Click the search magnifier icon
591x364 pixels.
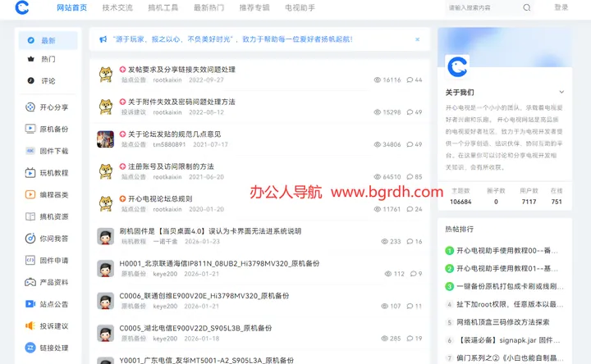pos(526,7)
